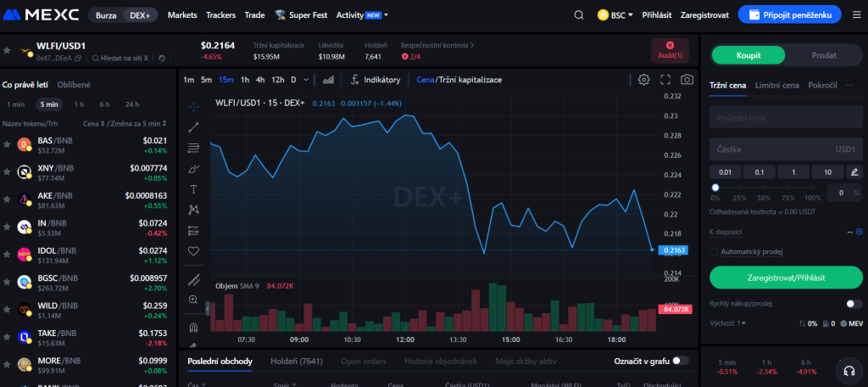The width and height of the screenshot is (868, 387).
Task: Copy the 0x47...DEeA contract address
Action: pyautogui.click(x=78, y=58)
